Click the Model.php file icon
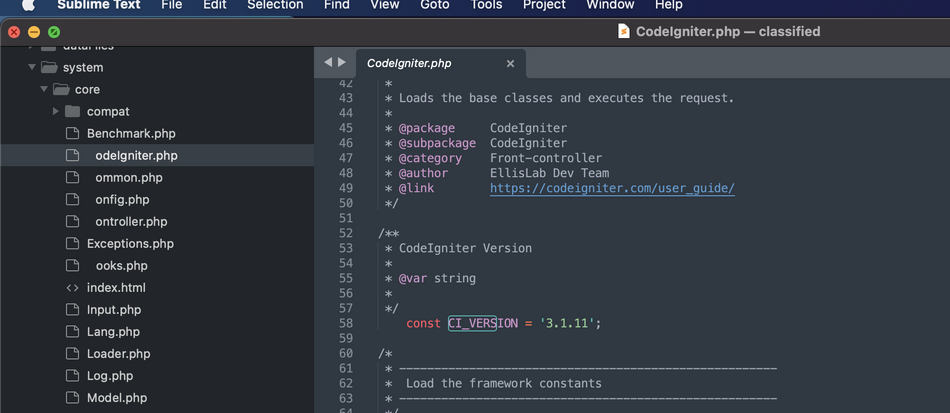The image size is (950, 413). [73, 398]
